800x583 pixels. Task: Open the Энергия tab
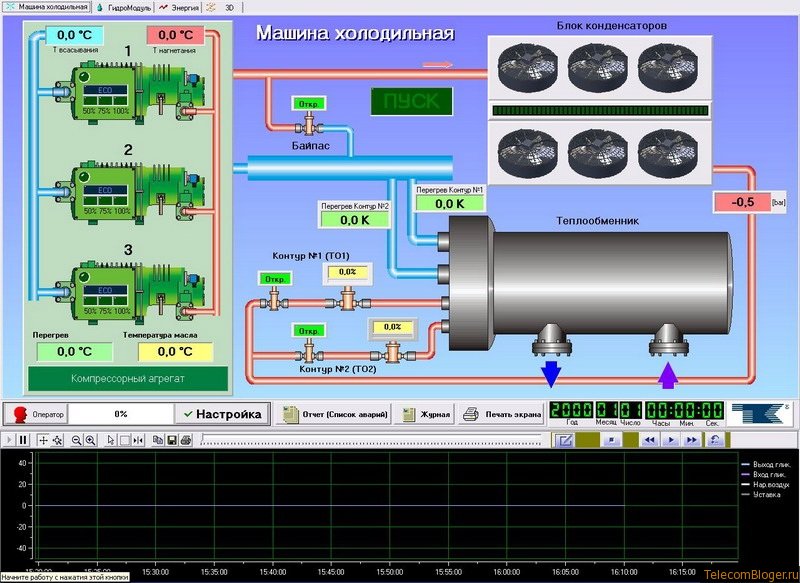(x=180, y=7)
